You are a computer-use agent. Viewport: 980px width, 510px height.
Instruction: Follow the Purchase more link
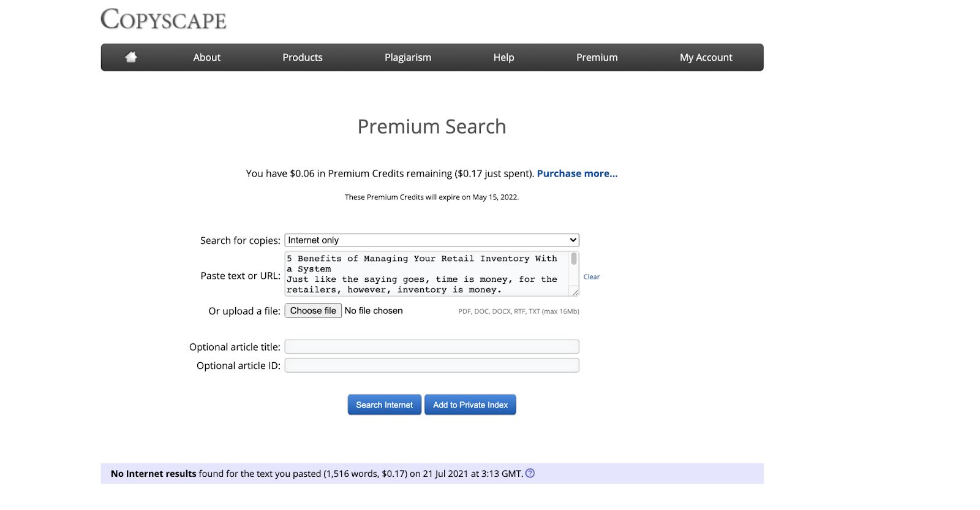[577, 173]
